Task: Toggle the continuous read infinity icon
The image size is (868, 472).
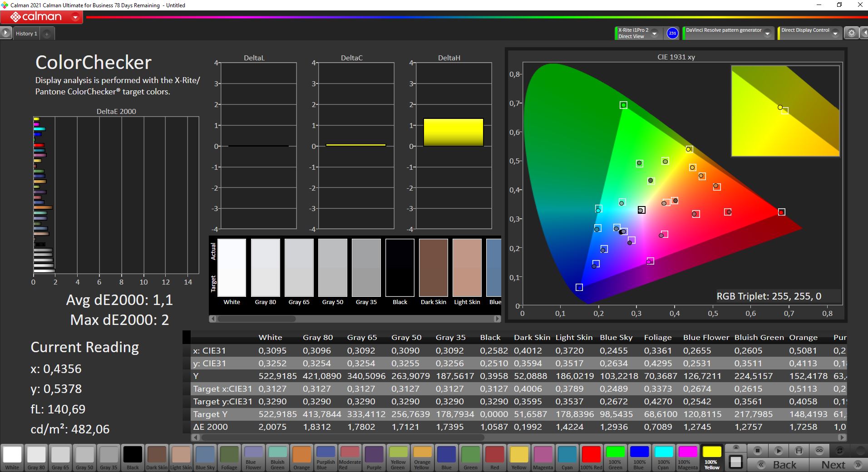Action: click(819, 451)
